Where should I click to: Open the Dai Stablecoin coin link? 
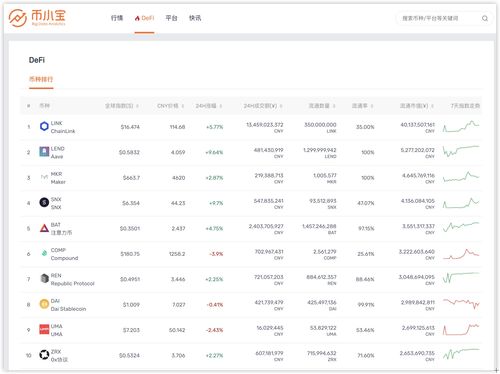click(68, 309)
